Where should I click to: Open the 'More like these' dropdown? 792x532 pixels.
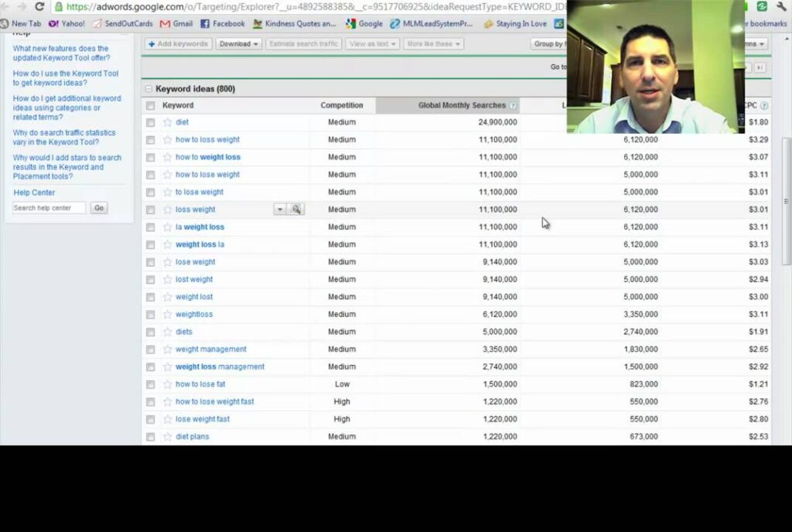point(433,44)
